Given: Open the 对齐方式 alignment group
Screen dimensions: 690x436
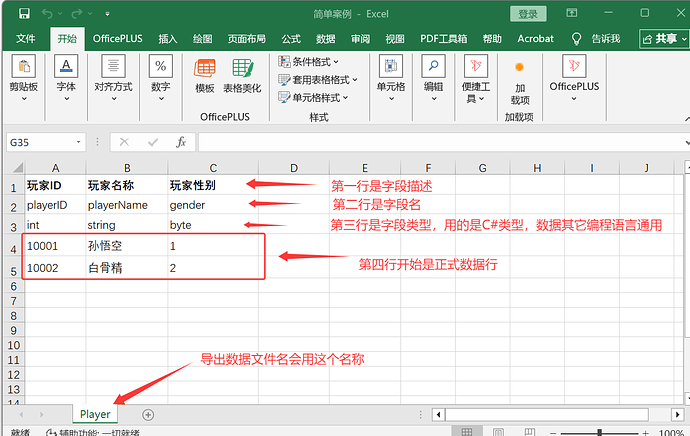Looking at the screenshot, I should click(x=113, y=79).
